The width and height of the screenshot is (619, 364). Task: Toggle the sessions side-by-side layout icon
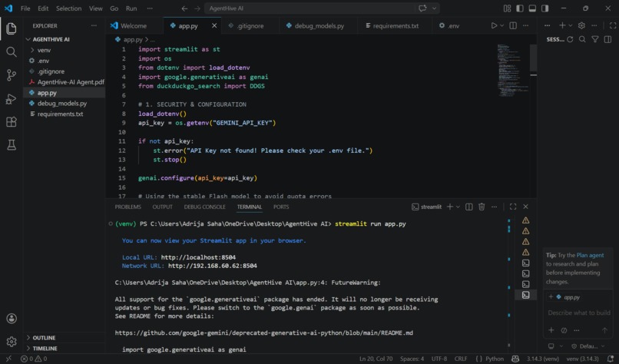[607, 39]
